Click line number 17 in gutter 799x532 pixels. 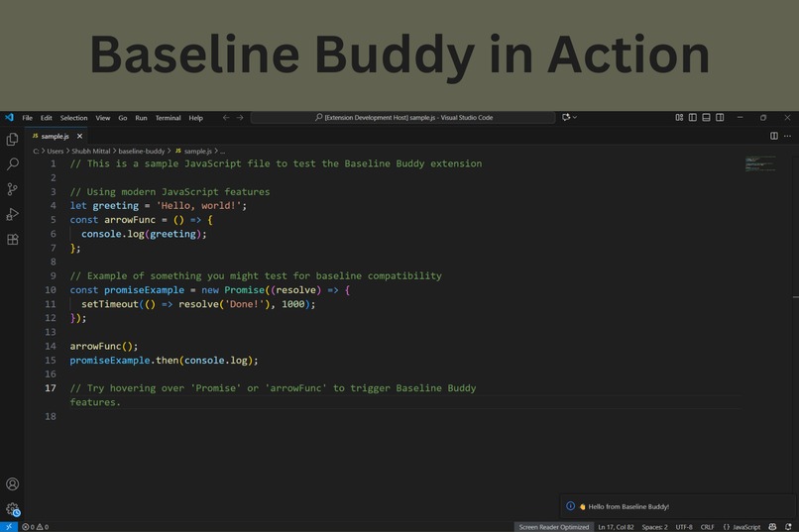[x=51, y=388]
